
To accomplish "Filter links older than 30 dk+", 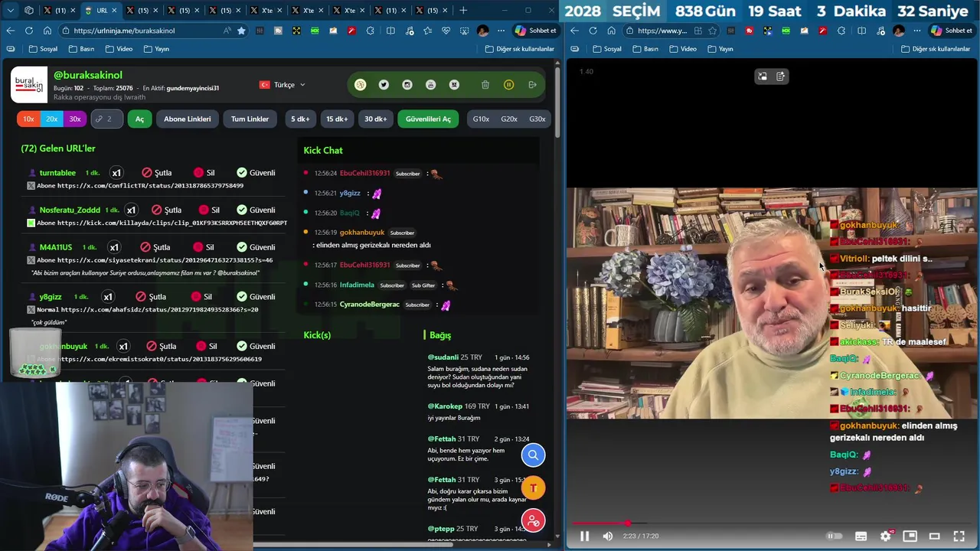I will point(375,119).
